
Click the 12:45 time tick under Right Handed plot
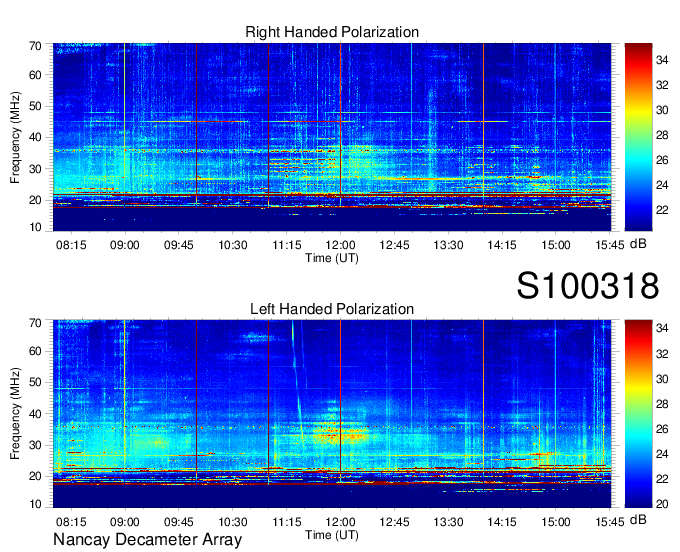pos(394,245)
